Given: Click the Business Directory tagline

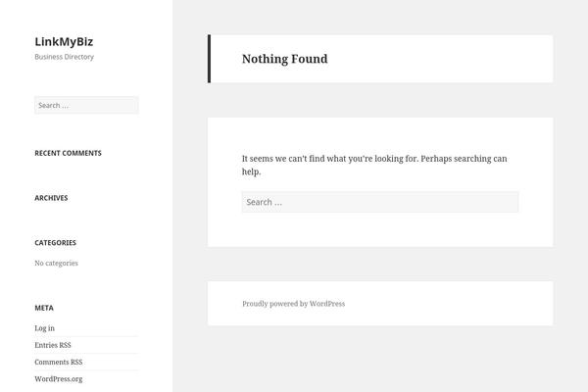Looking at the screenshot, I should pyautogui.click(x=64, y=57).
